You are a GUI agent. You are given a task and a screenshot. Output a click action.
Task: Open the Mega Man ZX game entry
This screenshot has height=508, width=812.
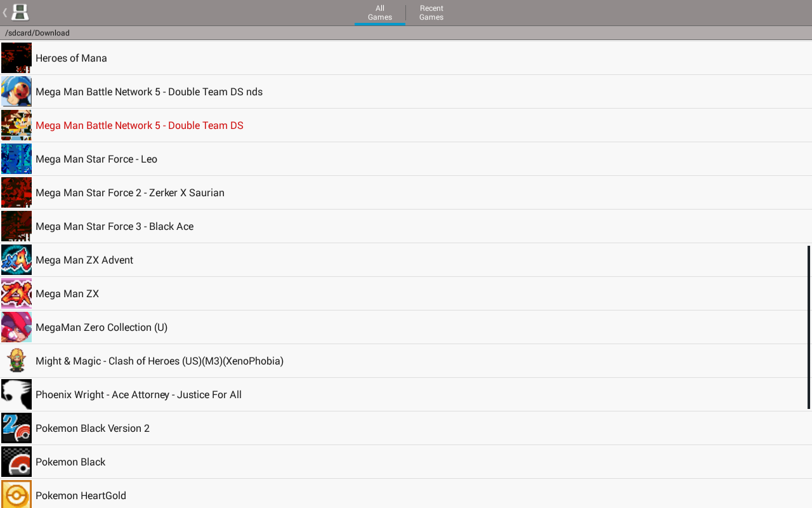[x=67, y=293]
